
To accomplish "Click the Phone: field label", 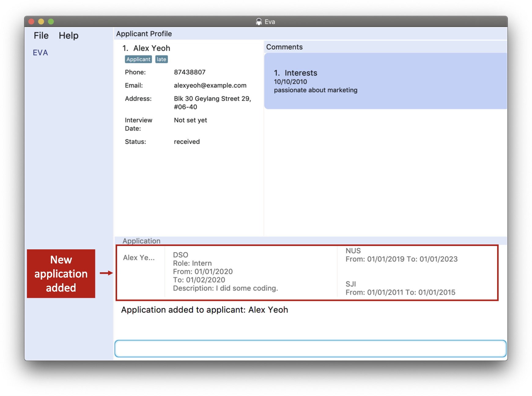I will coord(135,72).
